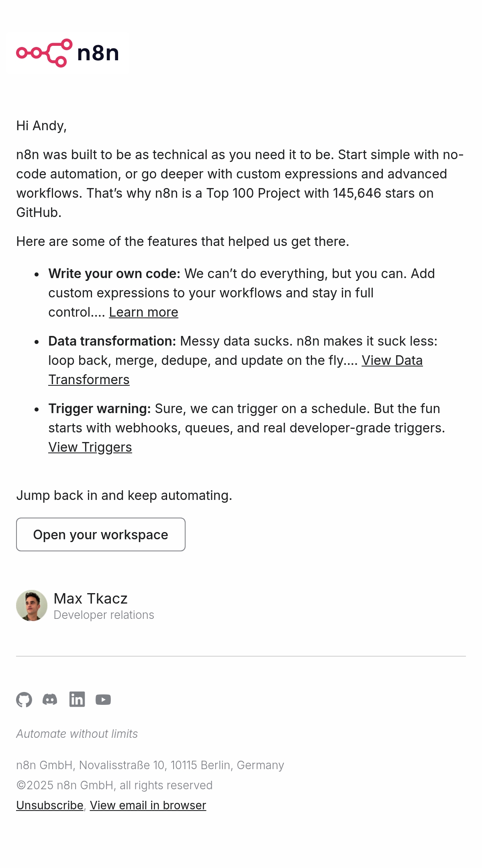Click the n8n logo
This screenshot has width=482, height=868.
(x=68, y=53)
